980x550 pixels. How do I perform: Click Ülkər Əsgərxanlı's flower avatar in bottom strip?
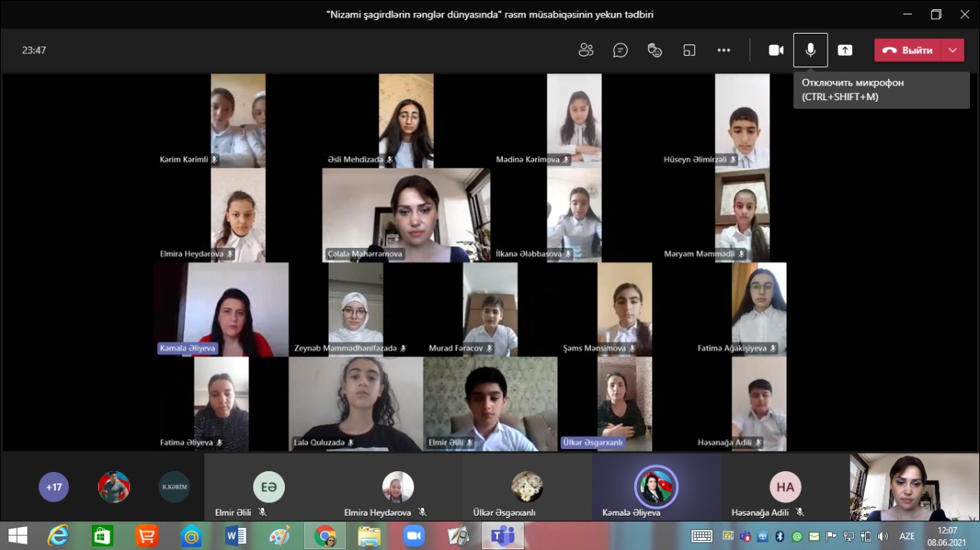point(527,487)
